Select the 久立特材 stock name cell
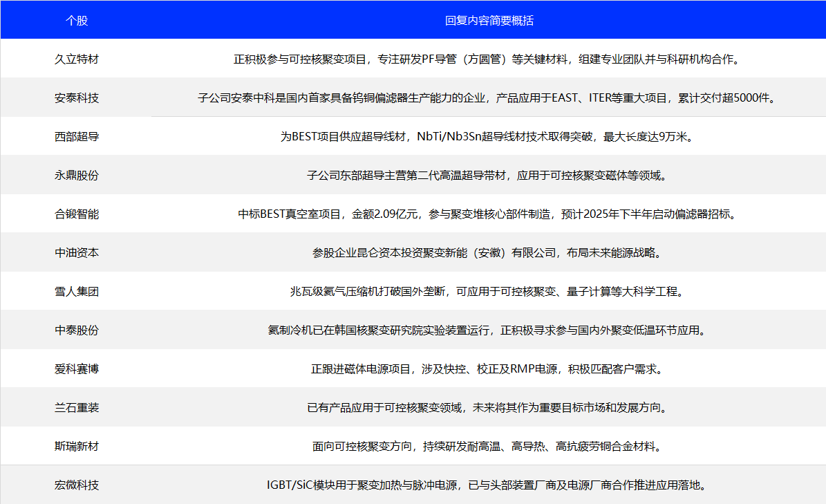This screenshot has width=826, height=504. tap(77, 59)
